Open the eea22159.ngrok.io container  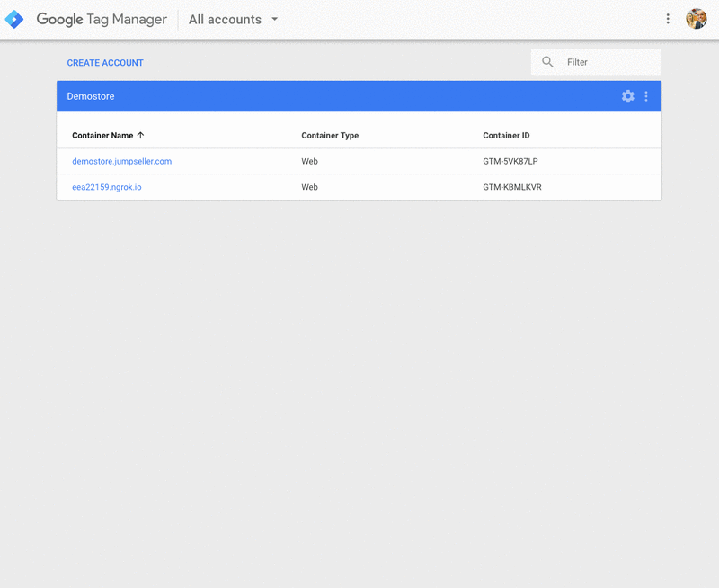[x=106, y=187]
